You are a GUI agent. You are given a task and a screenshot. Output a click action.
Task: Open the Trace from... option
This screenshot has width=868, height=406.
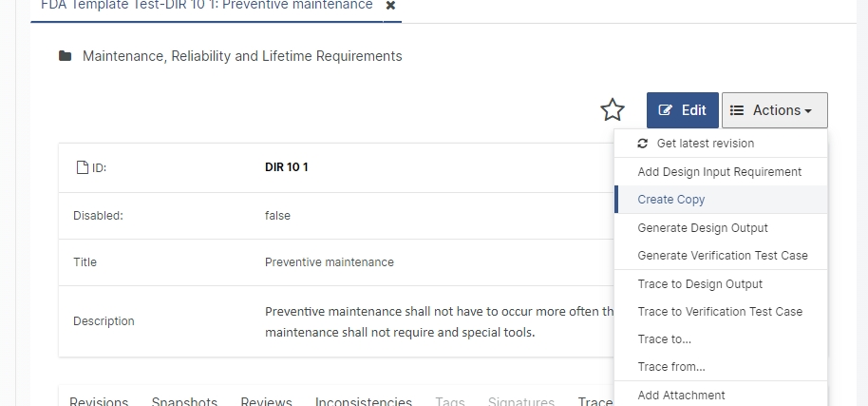[x=670, y=367]
